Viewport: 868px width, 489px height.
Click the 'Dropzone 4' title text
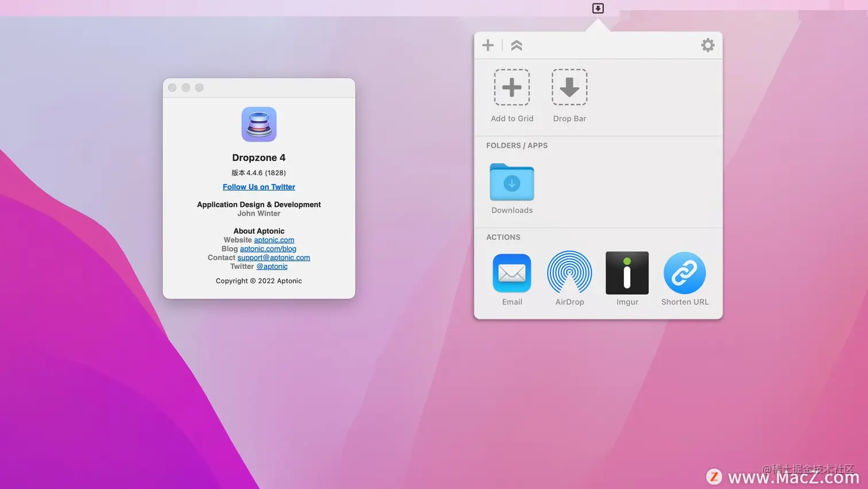tap(259, 157)
